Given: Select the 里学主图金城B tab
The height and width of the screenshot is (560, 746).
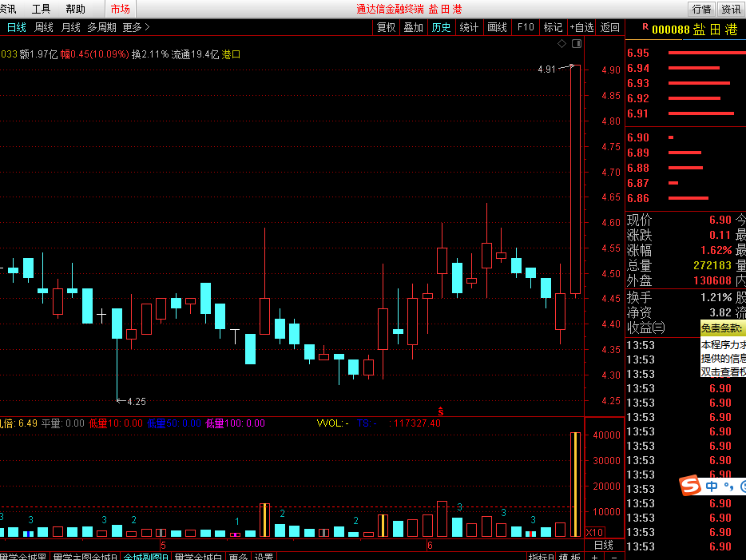Looking at the screenshot, I should 85,556.
